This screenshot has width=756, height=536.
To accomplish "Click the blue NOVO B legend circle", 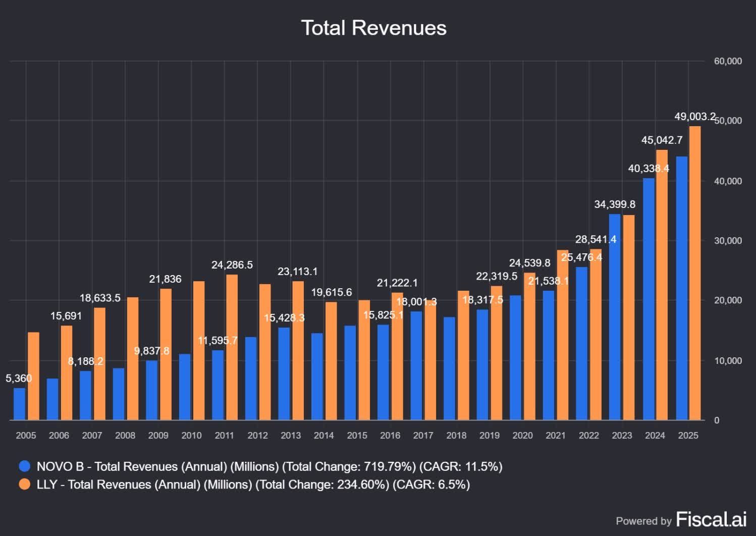I will pos(24,466).
